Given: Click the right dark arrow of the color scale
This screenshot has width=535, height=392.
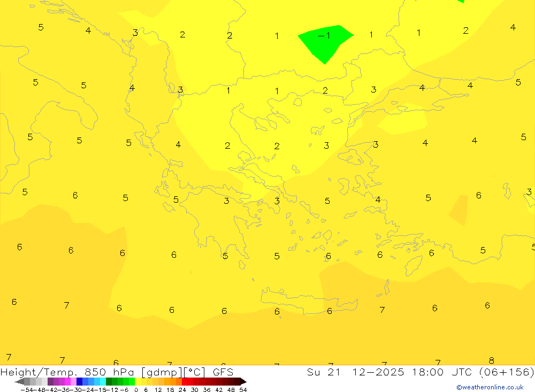Looking at the screenshot, I should 243,381.
